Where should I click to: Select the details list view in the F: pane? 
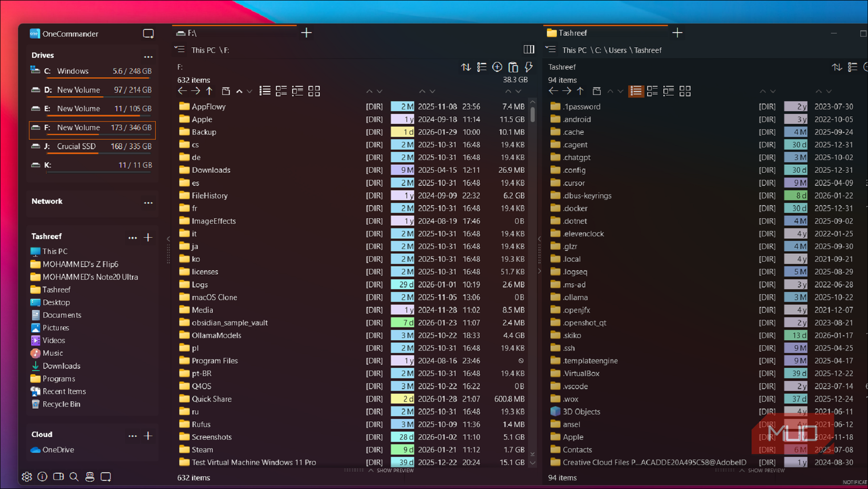[265, 91]
